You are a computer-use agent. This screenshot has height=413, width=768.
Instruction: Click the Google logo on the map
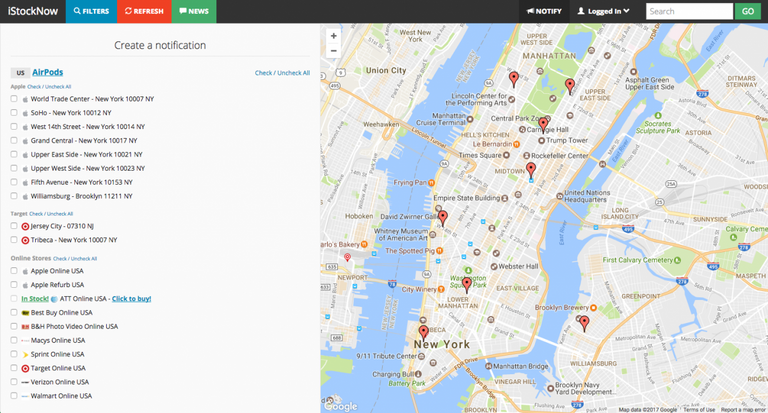(340, 406)
